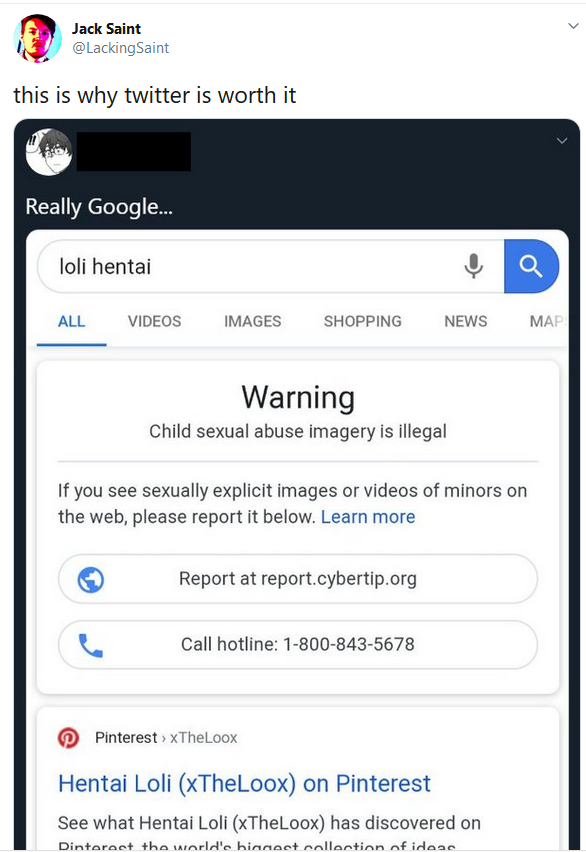The width and height of the screenshot is (586, 852).
Task: Select the ALL results tab
Action: pos(71,321)
